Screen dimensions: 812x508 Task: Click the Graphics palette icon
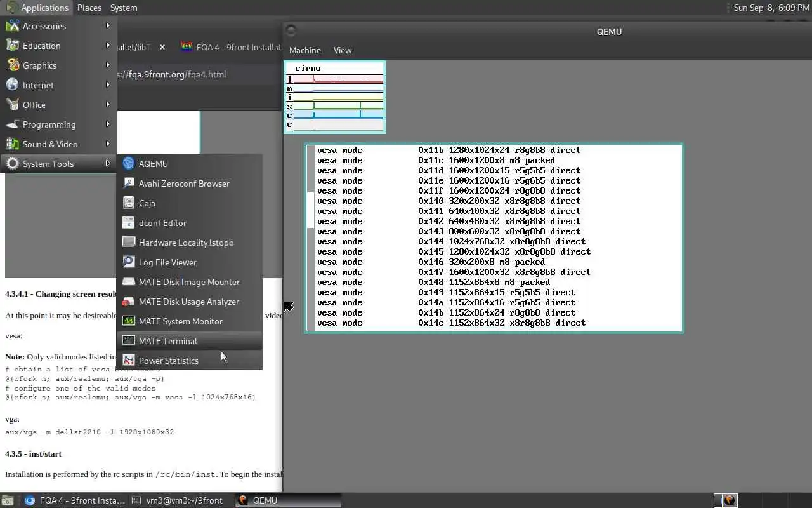[x=12, y=65]
